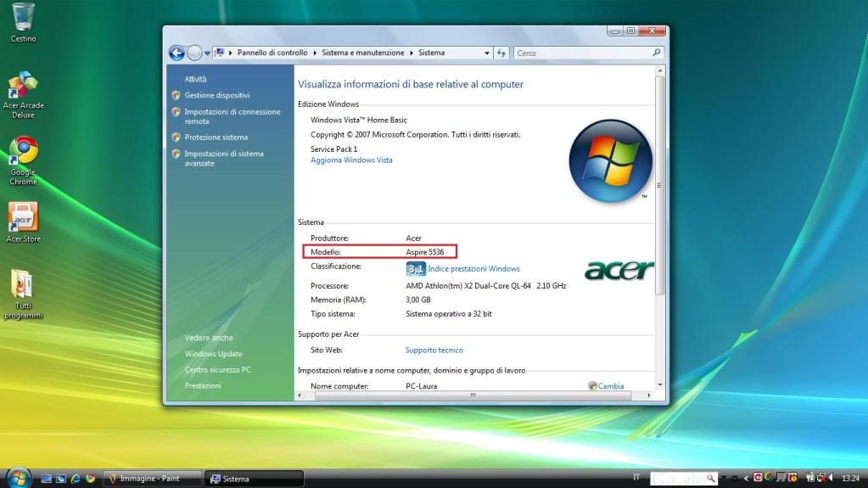The height and width of the screenshot is (488, 868).
Task: Minimize the Sistema window
Action: tap(614, 31)
